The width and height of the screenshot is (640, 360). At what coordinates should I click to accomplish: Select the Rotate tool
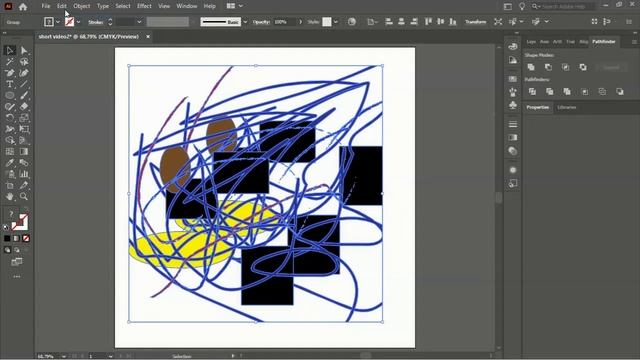[9, 118]
